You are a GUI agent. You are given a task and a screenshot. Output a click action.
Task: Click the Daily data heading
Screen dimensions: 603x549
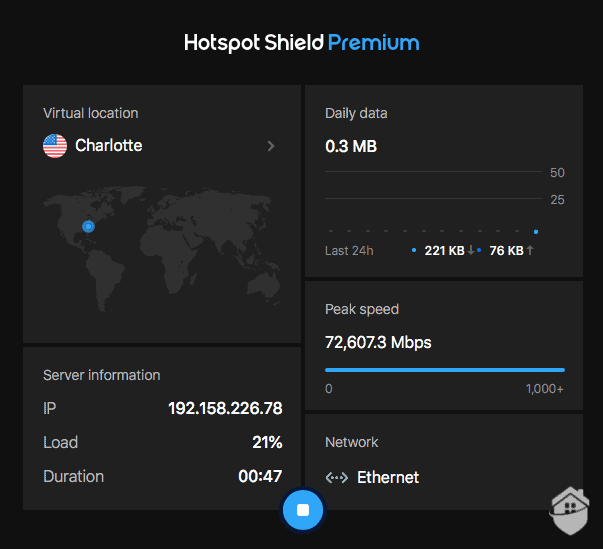(x=356, y=113)
